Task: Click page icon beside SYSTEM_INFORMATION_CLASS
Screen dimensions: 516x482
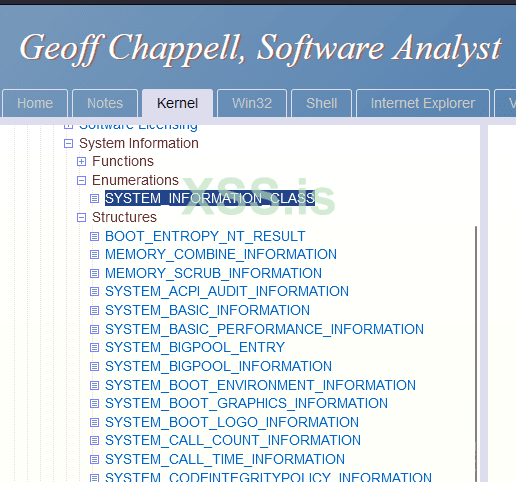Action: [x=94, y=199]
